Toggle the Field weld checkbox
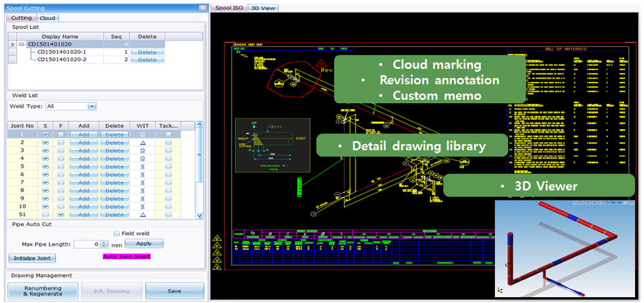Image resolution: width=644 pixels, height=303 pixels. tap(117, 233)
